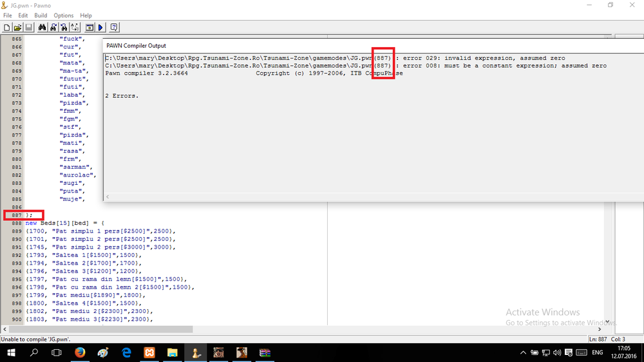This screenshot has width=644, height=362.
Task: Open Find with the binoculars icon
Action: (42, 28)
